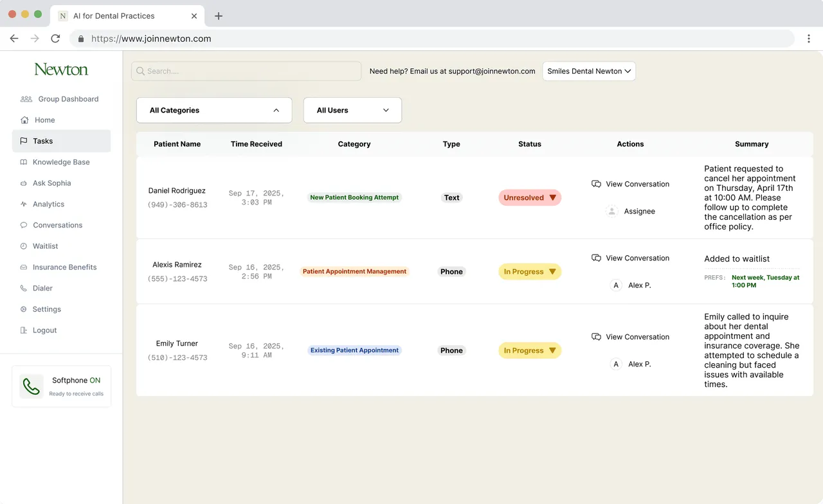The height and width of the screenshot is (504, 823).
Task: Click the Waitlist clock icon
Action: tap(24, 246)
